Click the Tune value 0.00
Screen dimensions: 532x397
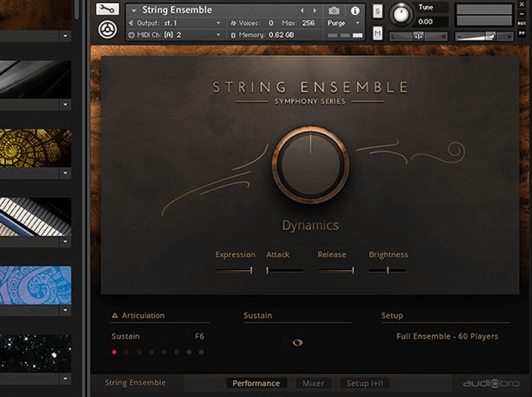[x=426, y=22]
